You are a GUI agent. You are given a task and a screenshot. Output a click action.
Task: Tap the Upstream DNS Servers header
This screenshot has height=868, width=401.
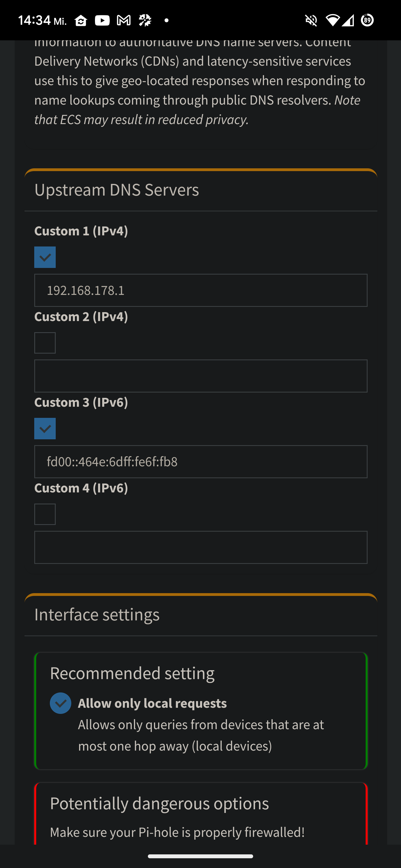click(117, 190)
